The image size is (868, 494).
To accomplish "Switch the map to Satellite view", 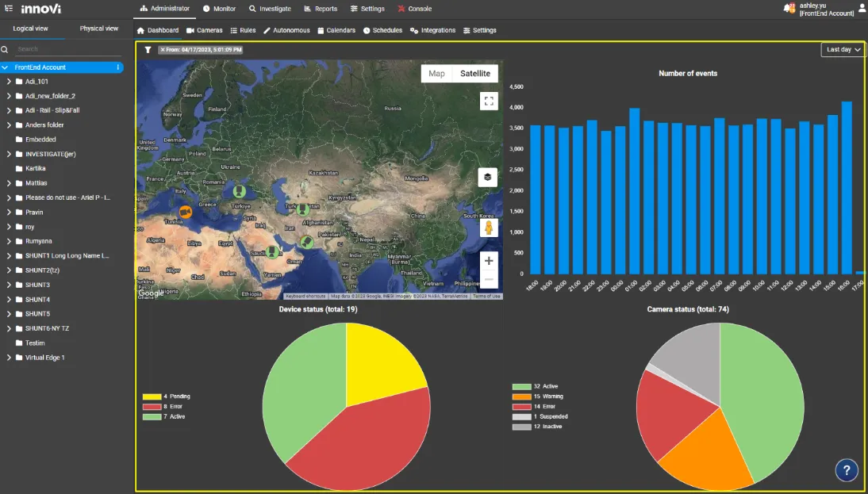I will pyautogui.click(x=475, y=74).
